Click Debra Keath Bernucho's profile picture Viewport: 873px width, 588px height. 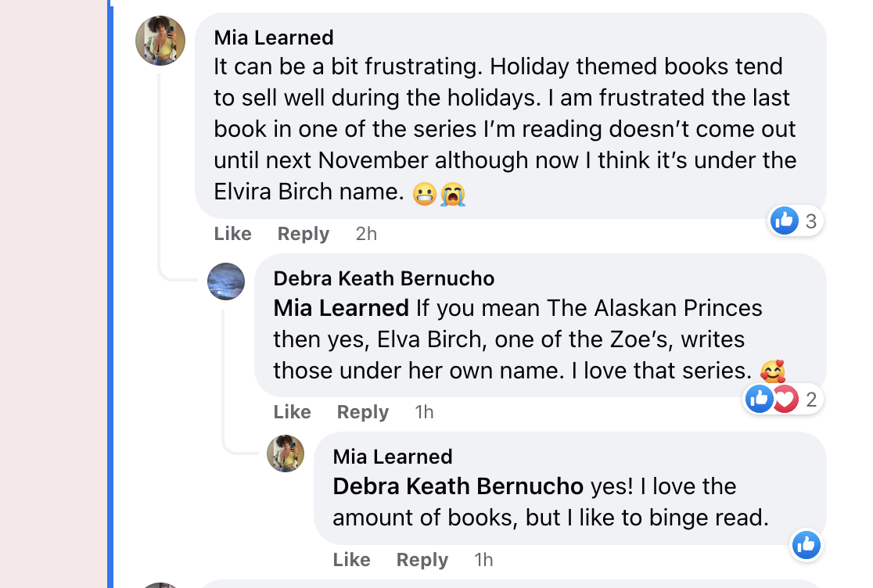(x=226, y=281)
